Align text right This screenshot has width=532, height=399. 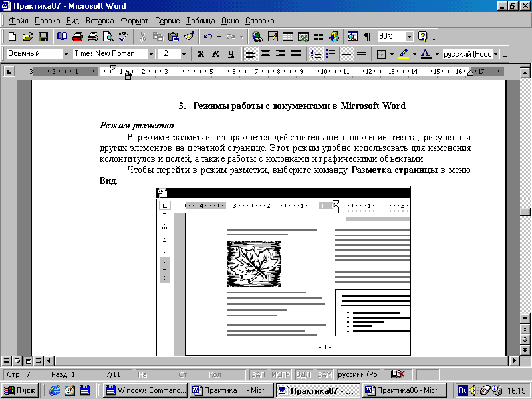pos(281,54)
